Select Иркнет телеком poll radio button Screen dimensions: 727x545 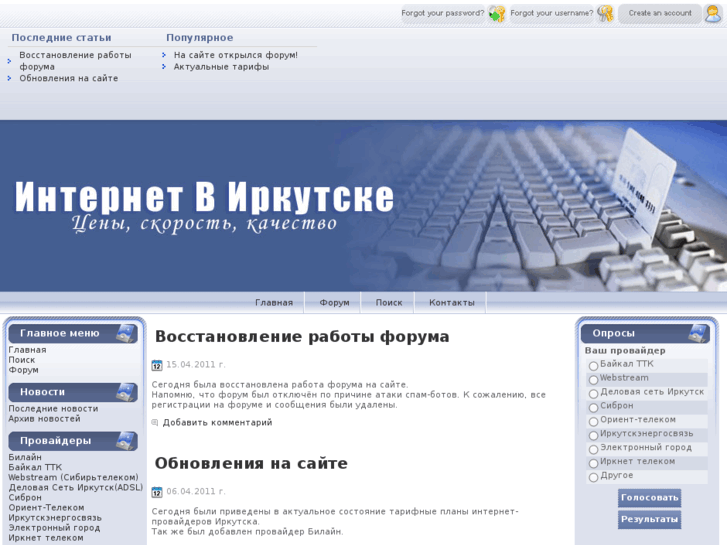point(593,463)
